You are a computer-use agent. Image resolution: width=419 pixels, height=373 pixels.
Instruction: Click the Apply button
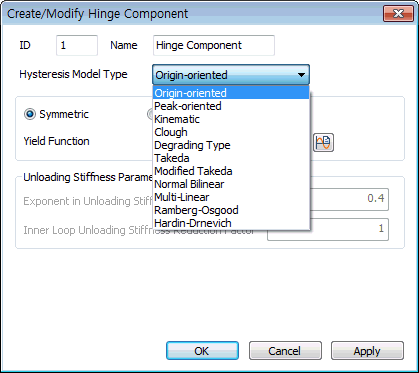(367, 351)
